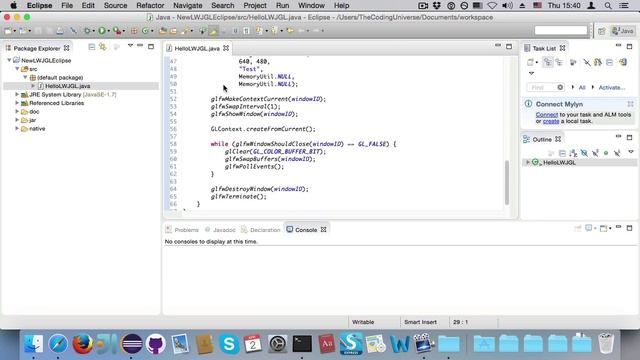
Task: Select HelloLWJGL.java in Package Explorer
Action: [68, 86]
